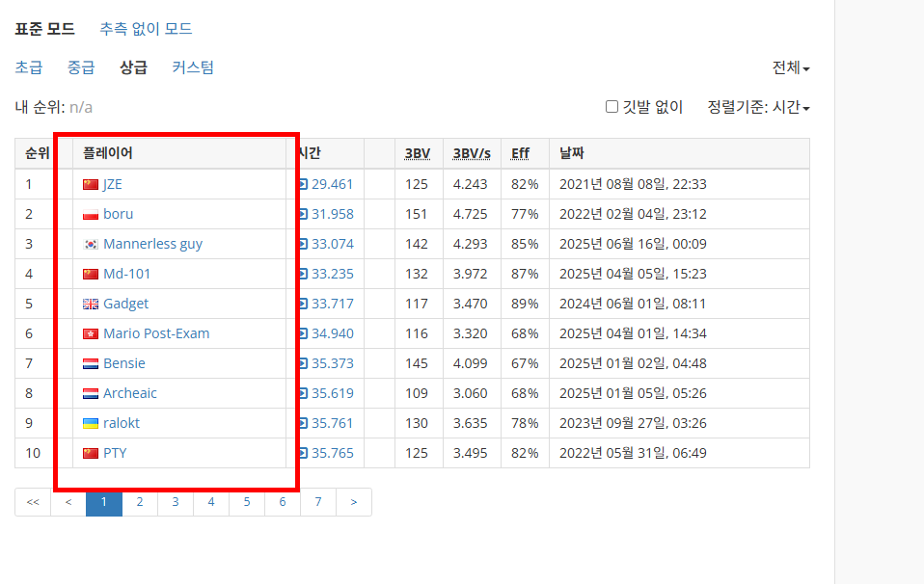Go to page 7
Viewport: 924px width, 584px height.
(318, 502)
